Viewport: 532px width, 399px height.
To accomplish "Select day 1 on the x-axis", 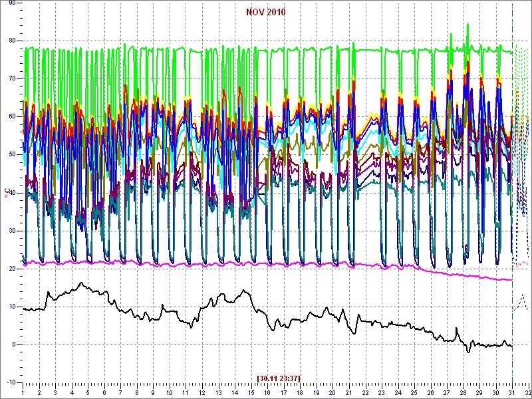I will 23,392.
